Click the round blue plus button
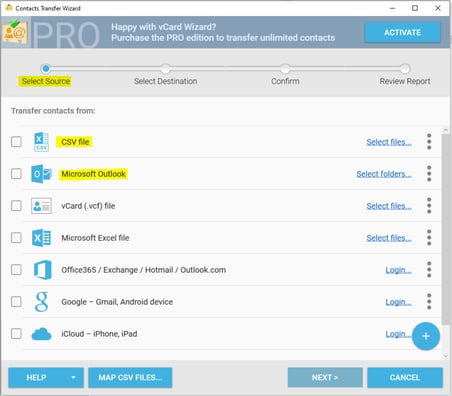The width and height of the screenshot is (452, 396). click(426, 336)
